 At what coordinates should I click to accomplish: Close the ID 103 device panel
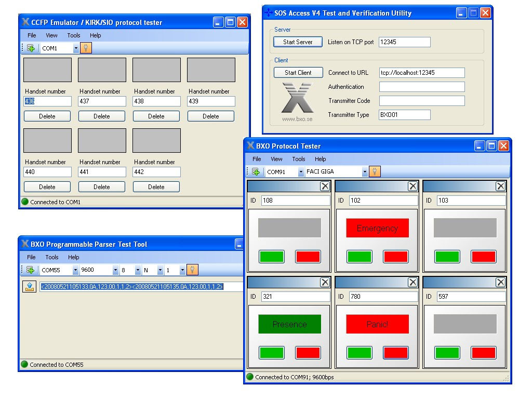500,187
